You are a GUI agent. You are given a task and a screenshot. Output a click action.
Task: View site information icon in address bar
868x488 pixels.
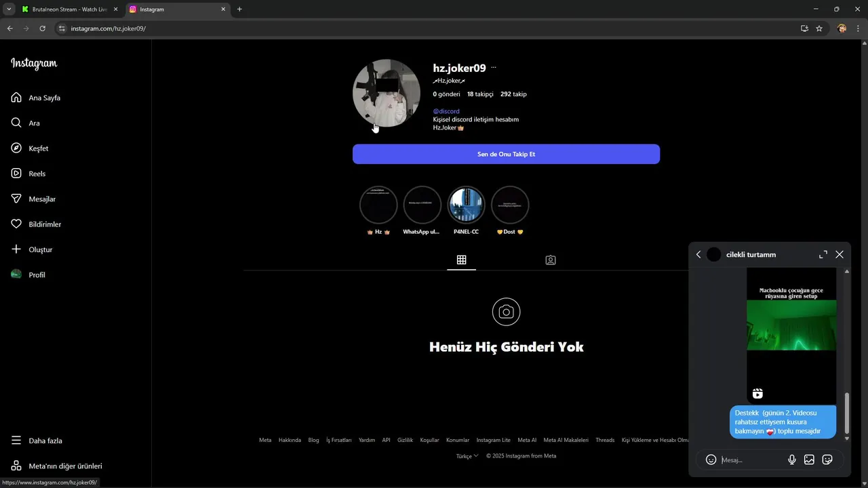(62, 28)
